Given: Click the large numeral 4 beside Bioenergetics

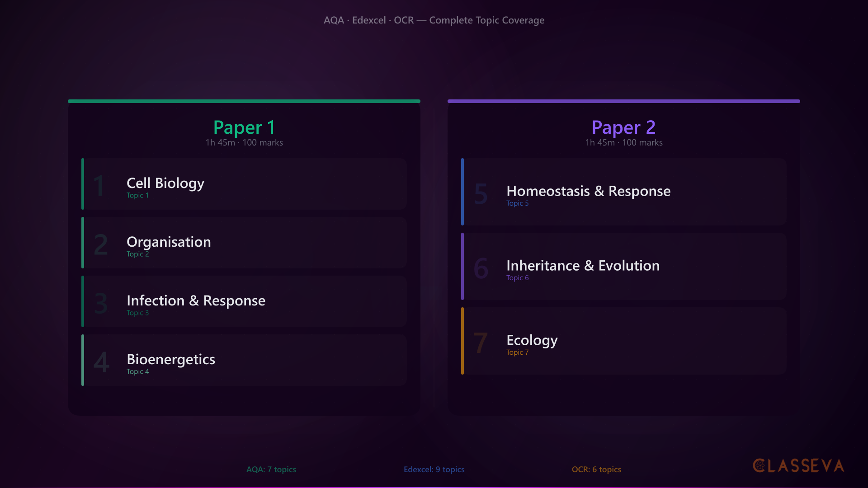Looking at the screenshot, I should coord(101,362).
